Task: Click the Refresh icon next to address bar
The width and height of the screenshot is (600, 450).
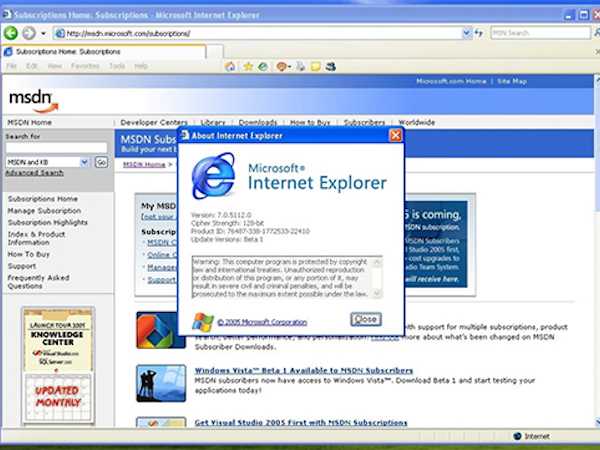Action: click(x=479, y=33)
